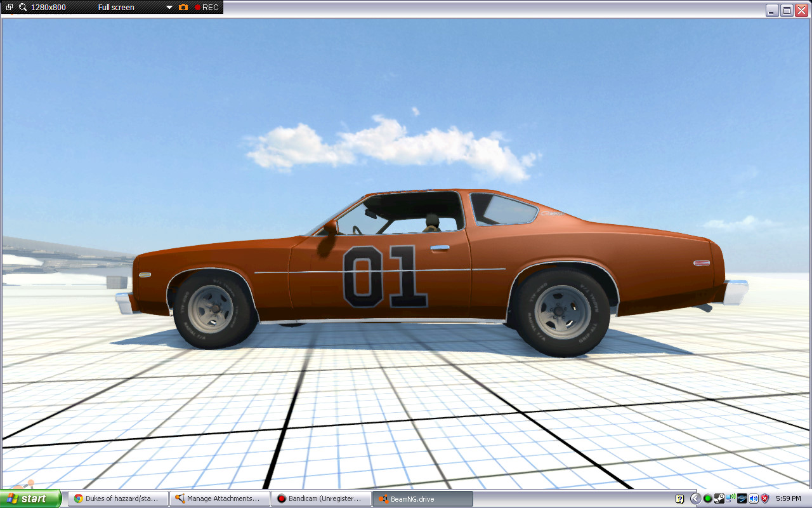Screen dimensions: 812x508
Task: Click the 1280x800 resolution label
Action: [48, 8]
